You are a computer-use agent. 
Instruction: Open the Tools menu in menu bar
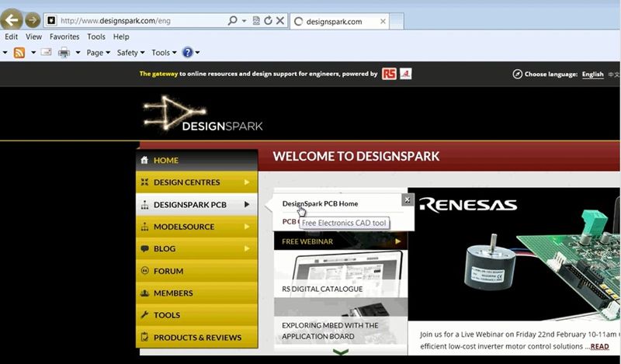click(x=96, y=36)
